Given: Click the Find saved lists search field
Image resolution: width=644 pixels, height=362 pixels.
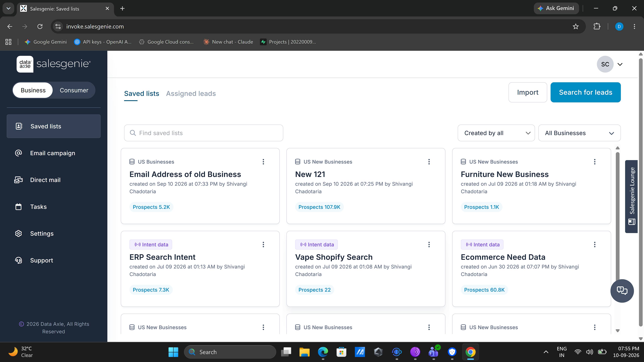Looking at the screenshot, I should coord(203,133).
